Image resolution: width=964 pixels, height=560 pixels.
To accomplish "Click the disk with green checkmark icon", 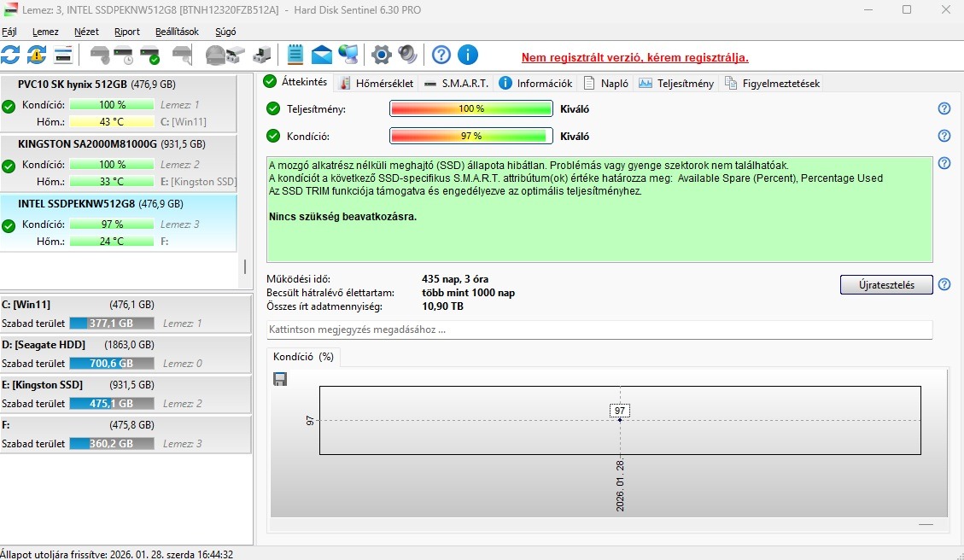I will (x=150, y=55).
